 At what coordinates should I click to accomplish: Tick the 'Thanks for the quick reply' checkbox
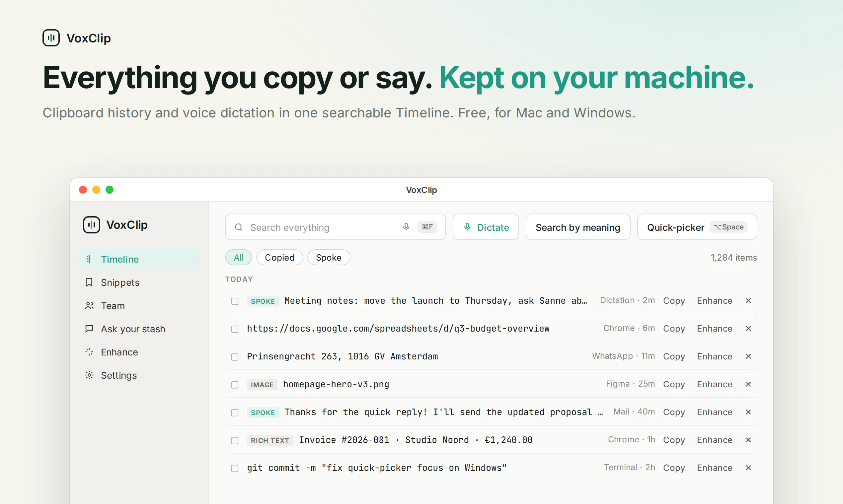(x=235, y=412)
